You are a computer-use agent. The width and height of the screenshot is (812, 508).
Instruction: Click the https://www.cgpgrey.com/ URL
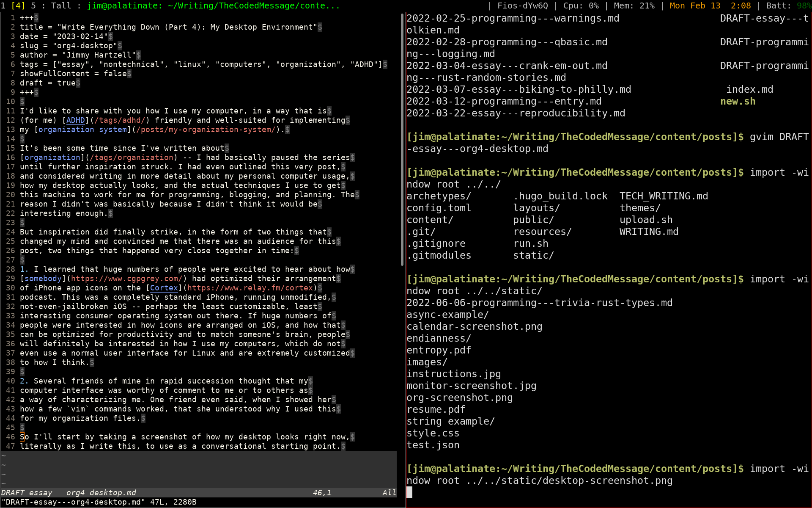click(127, 279)
